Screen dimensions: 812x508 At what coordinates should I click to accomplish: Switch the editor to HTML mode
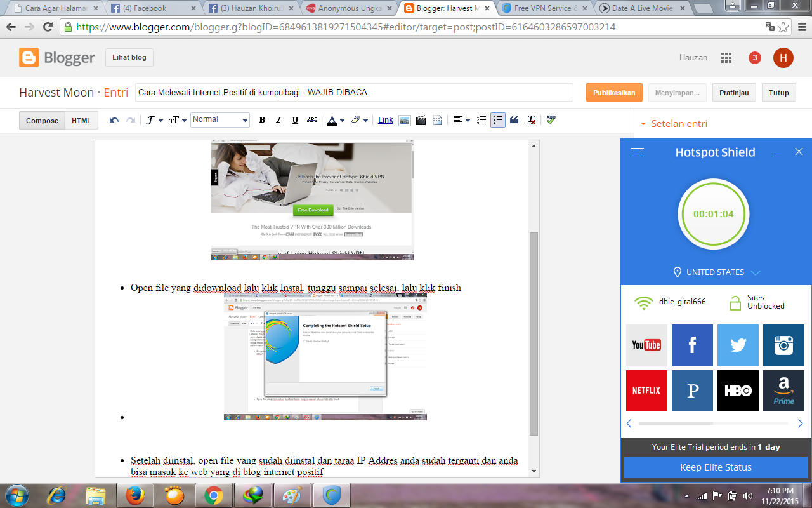[x=81, y=121]
